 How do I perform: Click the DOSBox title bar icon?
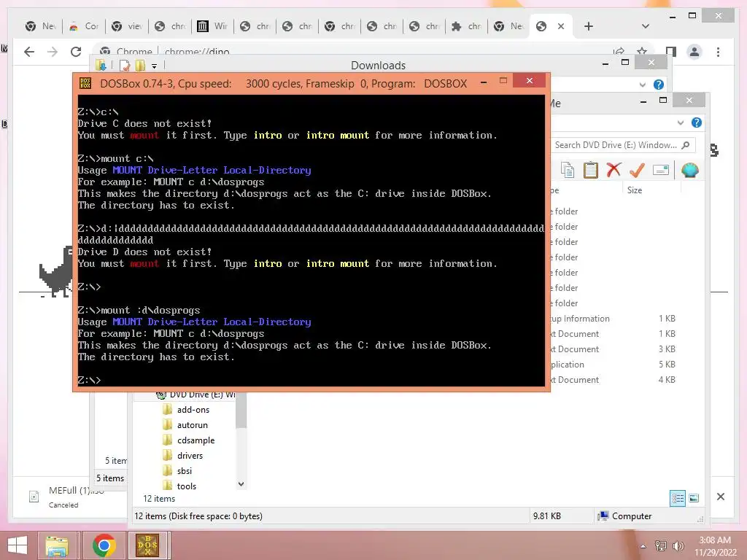point(85,83)
